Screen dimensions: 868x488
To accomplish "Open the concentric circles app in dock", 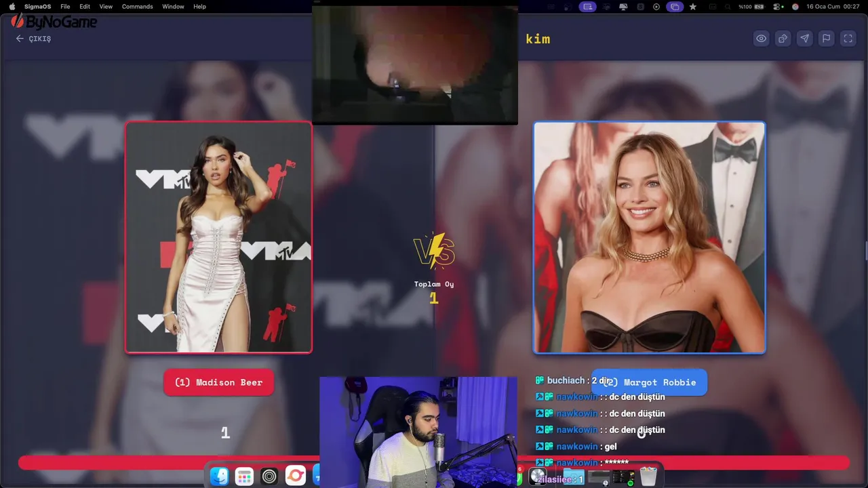I will (269, 476).
